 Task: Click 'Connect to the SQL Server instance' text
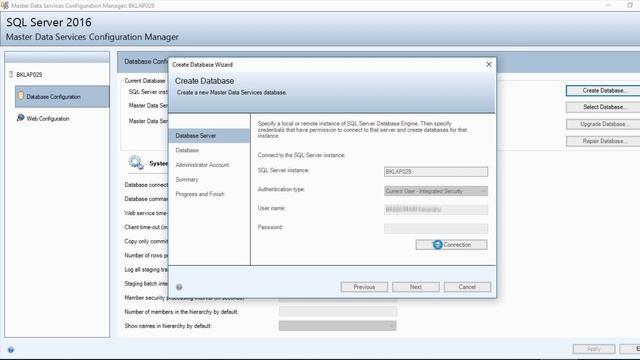pyautogui.click(x=301, y=155)
